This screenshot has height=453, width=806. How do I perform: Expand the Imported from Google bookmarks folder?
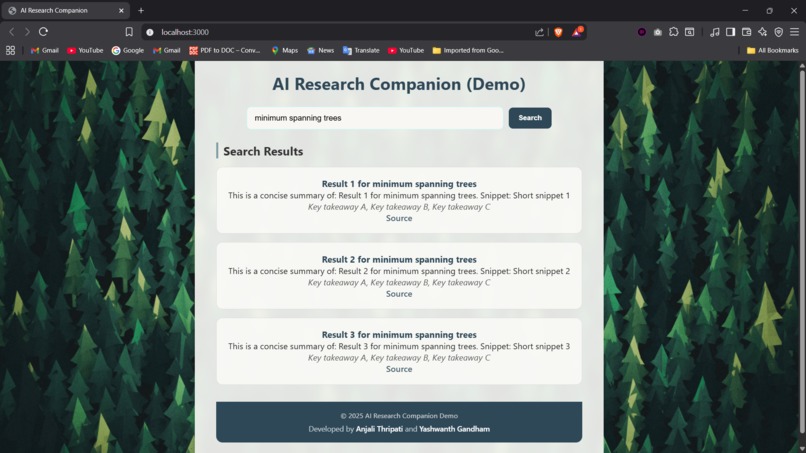(468, 50)
